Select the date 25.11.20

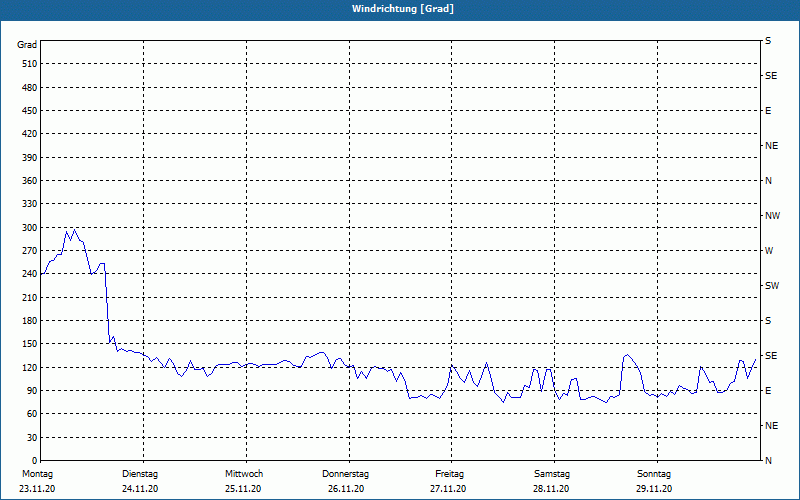pyautogui.click(x=243, y=489)
